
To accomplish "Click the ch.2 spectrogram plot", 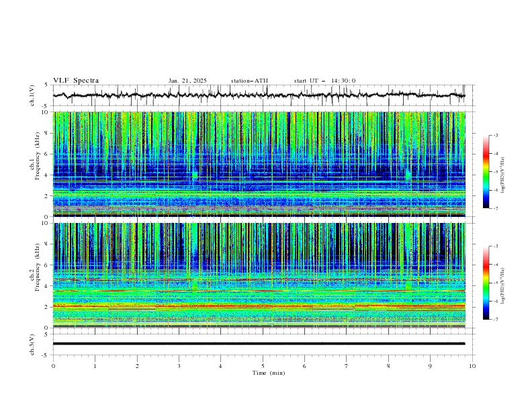I will (x=259, y=275).
